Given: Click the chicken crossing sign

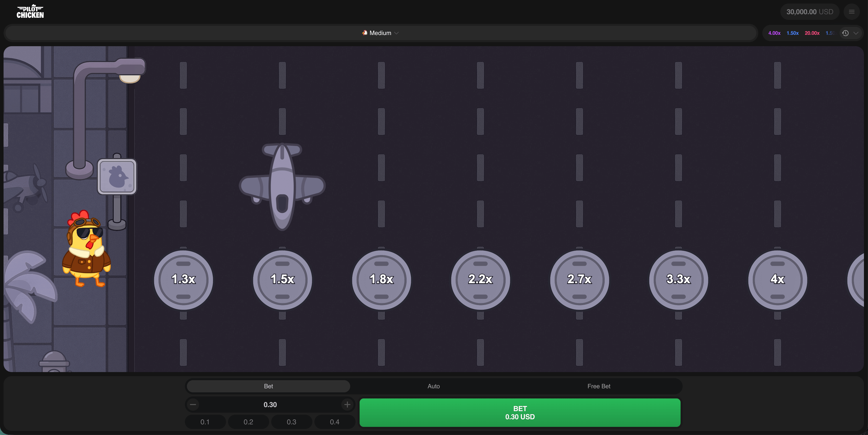Looking at the screenshot, I should click(117, 176).
